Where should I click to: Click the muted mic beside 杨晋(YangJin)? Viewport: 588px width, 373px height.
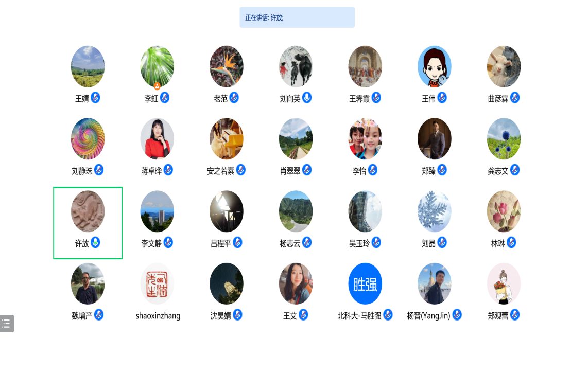[457, 314]
